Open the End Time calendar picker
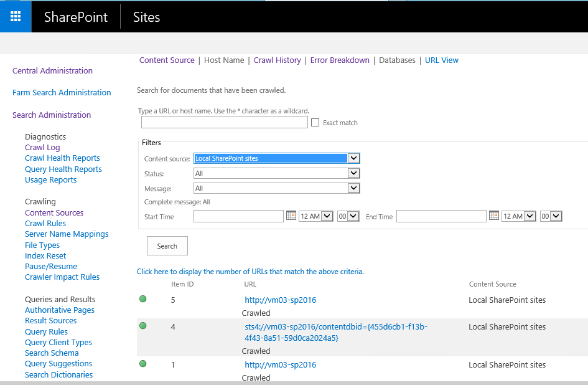The image size is (588, 385). click(x=493, y=216)
